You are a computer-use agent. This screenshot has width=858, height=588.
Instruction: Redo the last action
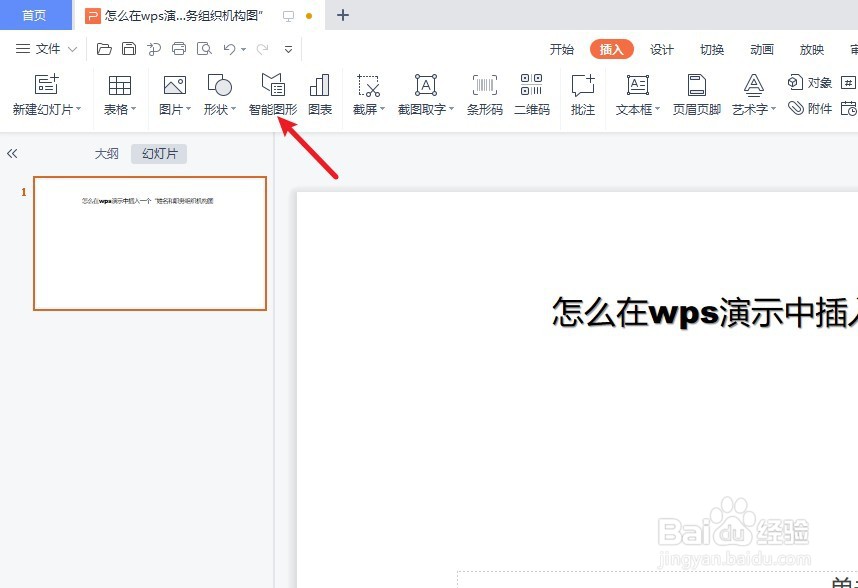pyautogui.click(x=263, y=49)
